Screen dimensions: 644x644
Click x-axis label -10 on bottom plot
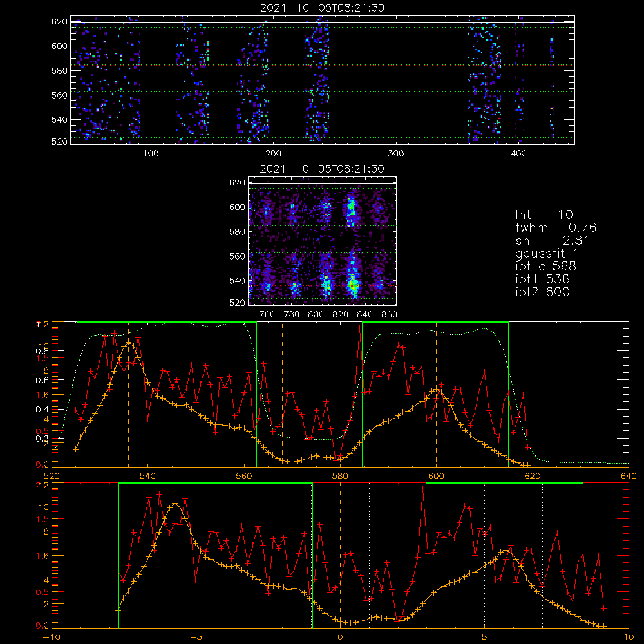(x=52, y=638)
